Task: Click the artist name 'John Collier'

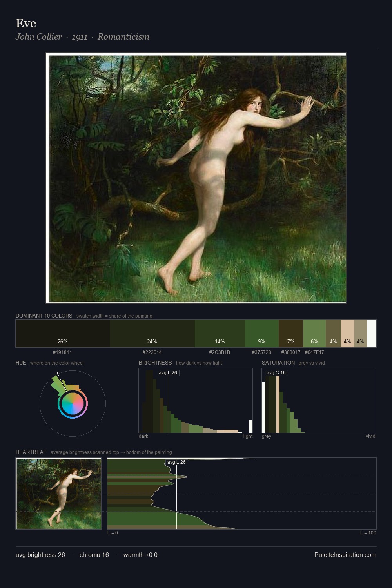Action: (39, 36)
